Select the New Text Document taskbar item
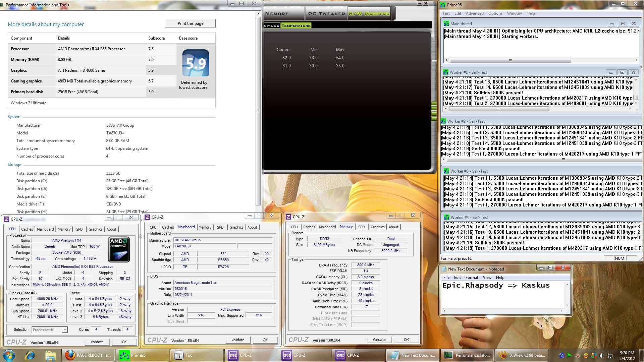Viewport: 644px width, 362px height. coord(413,355)
